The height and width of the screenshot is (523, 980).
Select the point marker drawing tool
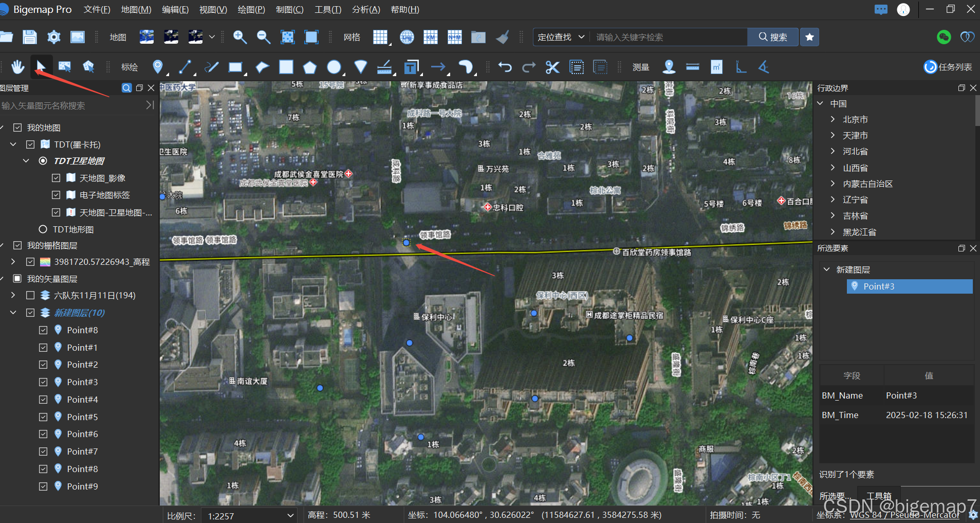(158, 67)
